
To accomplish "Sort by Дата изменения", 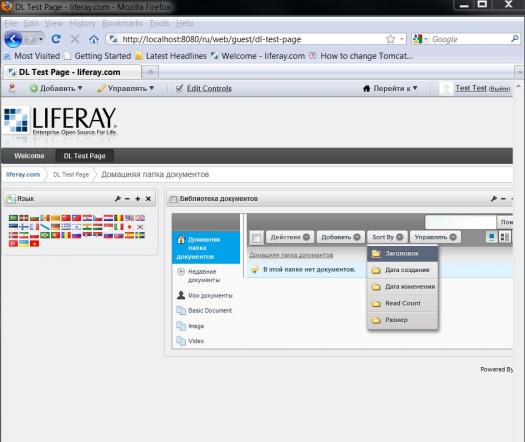I will (x=402, y=287).
